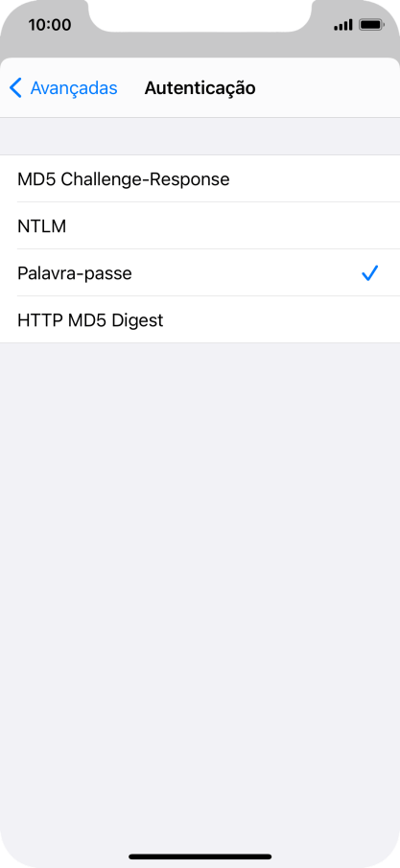Tap the blue back chevron icon

pyautogui.click(x=16, y=88)
